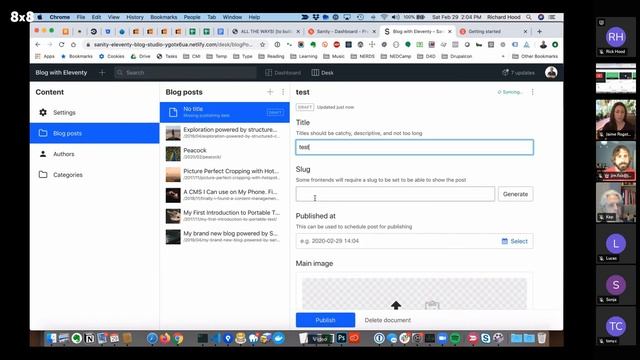Open the Music bookmarks folder
Screen dimensions: 640x360
334,56
